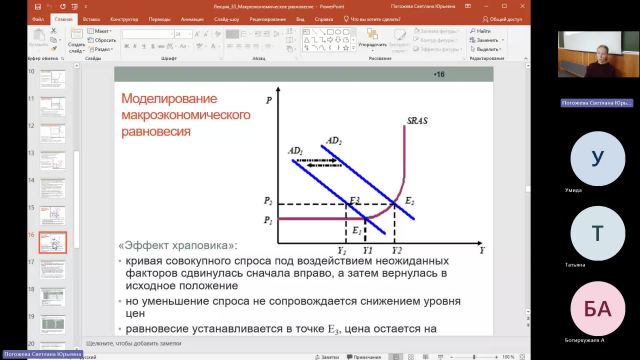This screenshot has width=640, height=360.
Task: Click the Paste (Вставить) clipboard button
Action: click(39, 38)
